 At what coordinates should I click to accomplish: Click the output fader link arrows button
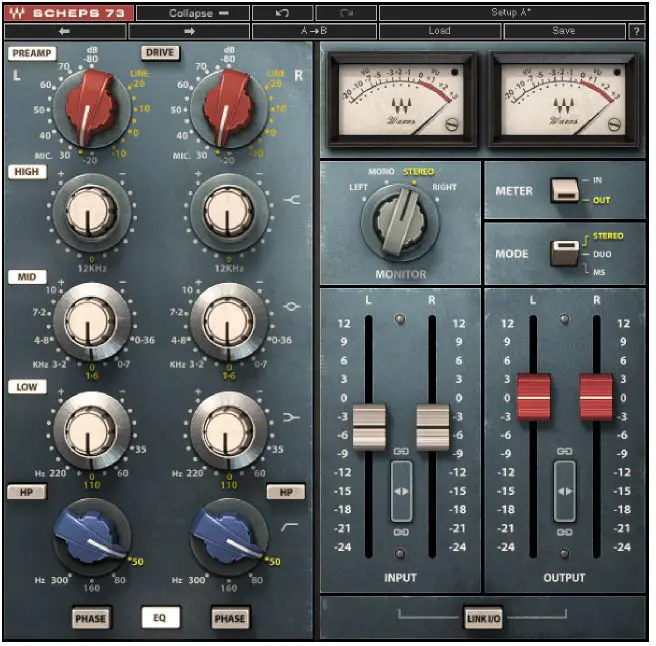[564, 491]
